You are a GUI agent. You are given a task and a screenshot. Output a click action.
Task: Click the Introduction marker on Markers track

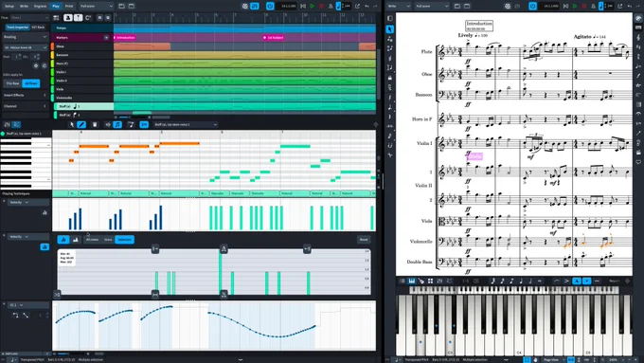tap(124, 37)
